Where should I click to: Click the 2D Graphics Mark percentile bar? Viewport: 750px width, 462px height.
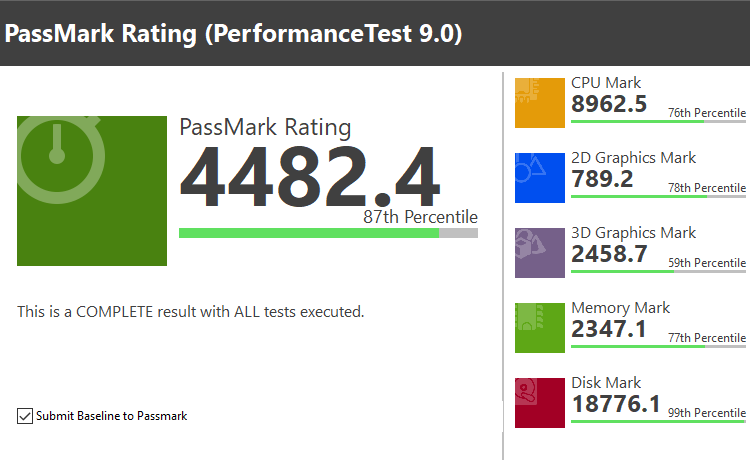[x=658, y=197]
